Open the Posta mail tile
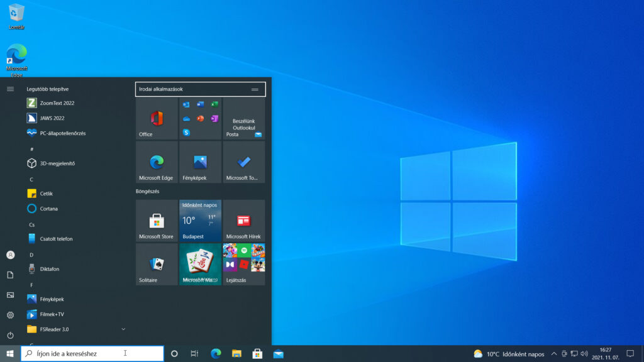 244,119
